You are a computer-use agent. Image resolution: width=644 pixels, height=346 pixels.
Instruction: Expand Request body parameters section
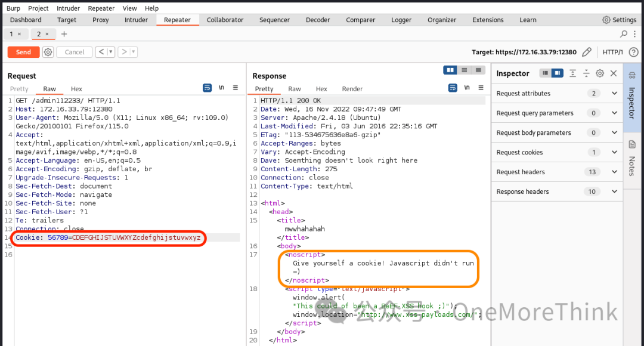tap(557, 132)
